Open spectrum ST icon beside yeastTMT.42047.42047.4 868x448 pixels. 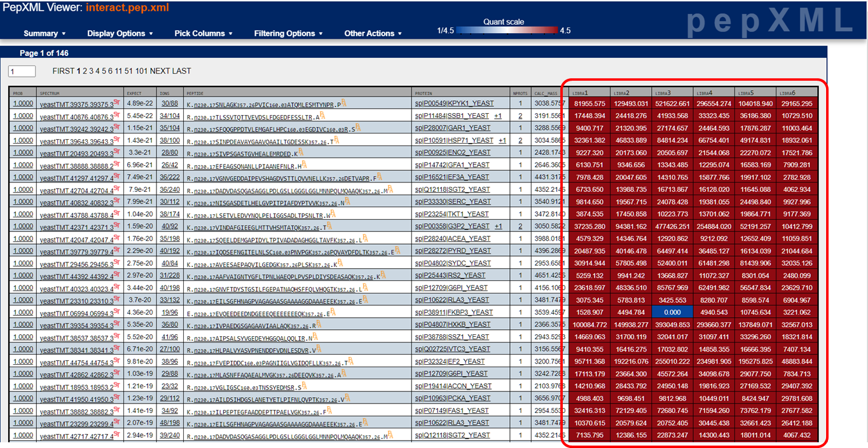tap(116, 237)
